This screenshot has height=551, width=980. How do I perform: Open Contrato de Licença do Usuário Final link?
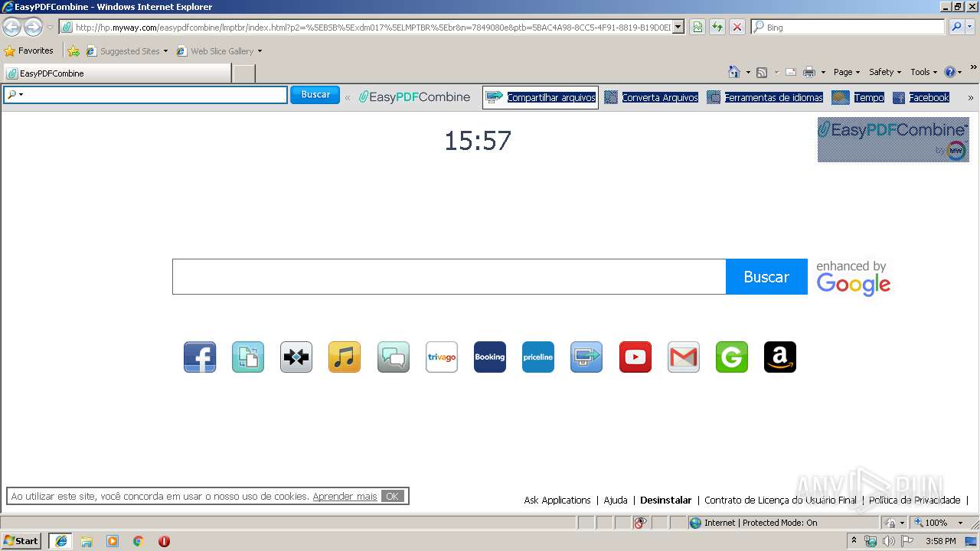pyautogui.click(x=780, y=500)
